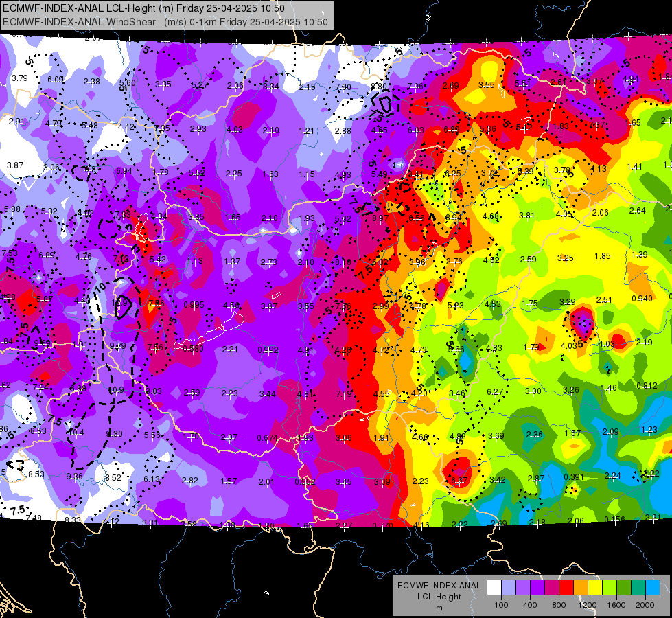
Task: Click the legend title ECMWF-INDEX-ANAL
Action: 439,586
